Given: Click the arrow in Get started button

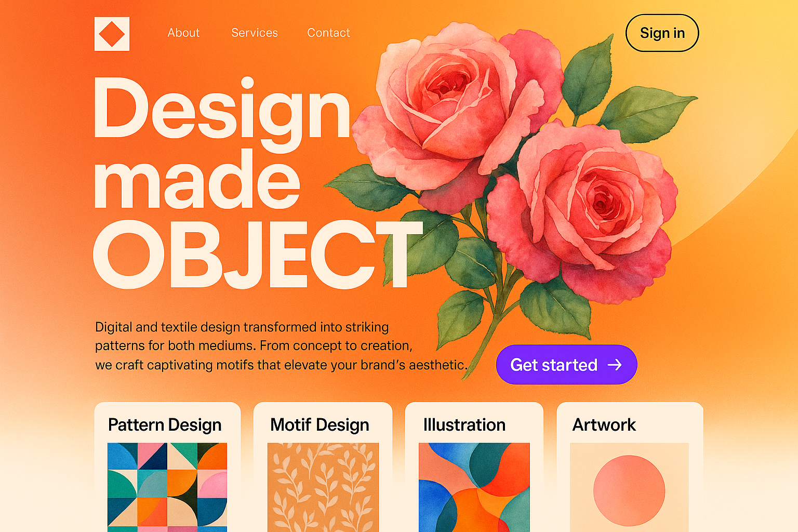Looking at the screenshot, I should click(615, 365).
